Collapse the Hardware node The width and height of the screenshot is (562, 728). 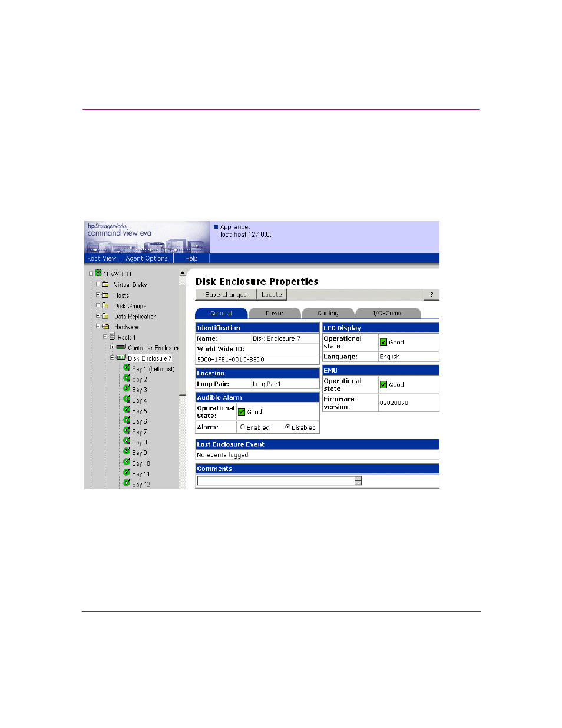point(98,326)
